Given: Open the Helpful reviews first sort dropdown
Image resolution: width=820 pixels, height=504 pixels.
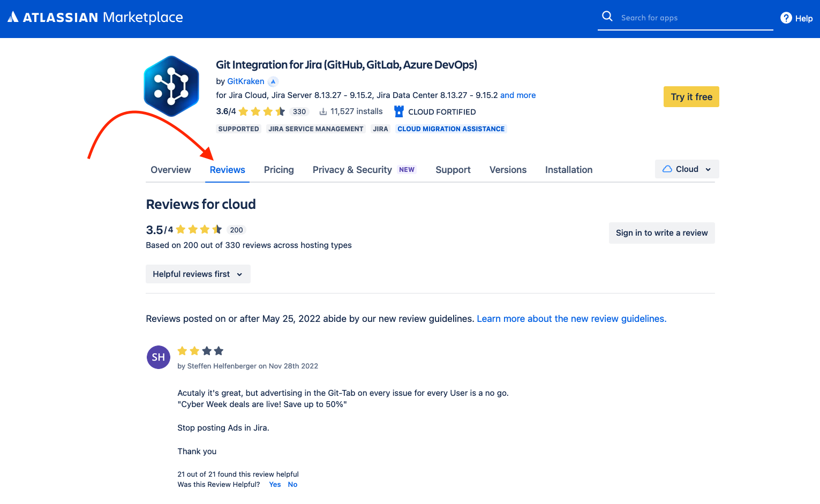Looking at the screenshot, I should (198, 274).
